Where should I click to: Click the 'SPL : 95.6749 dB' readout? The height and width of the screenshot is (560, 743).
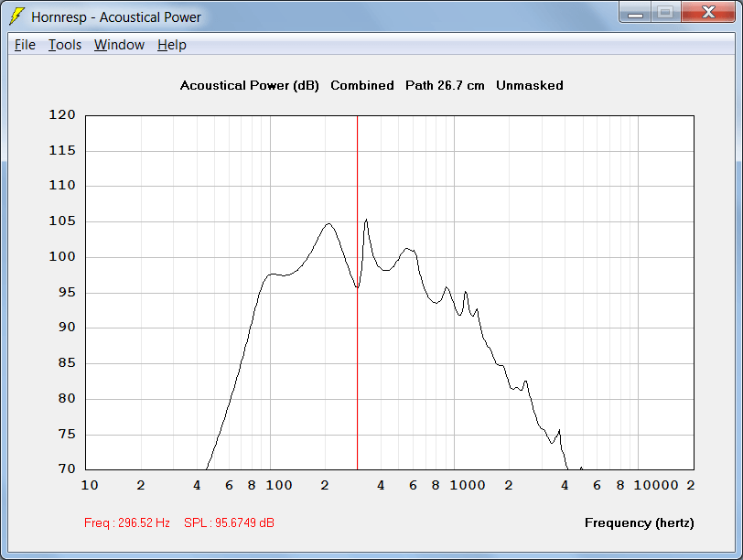[229, 522]
